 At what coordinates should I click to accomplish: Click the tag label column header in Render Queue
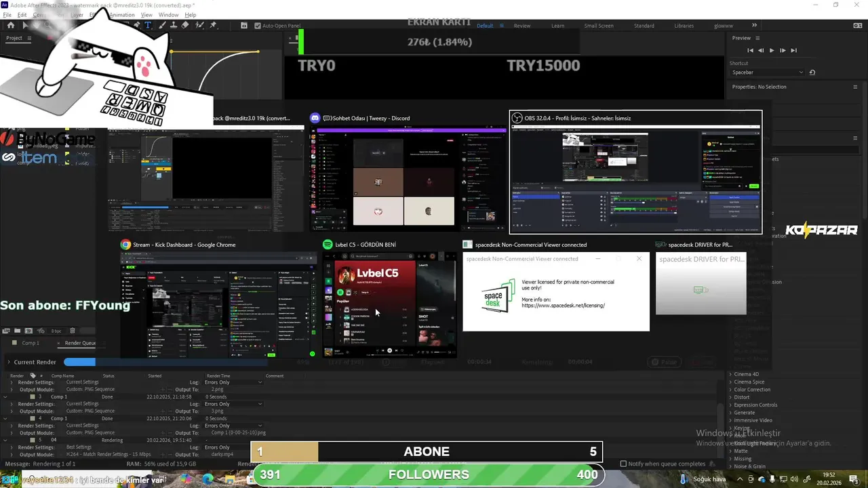[x=33, y=375]
